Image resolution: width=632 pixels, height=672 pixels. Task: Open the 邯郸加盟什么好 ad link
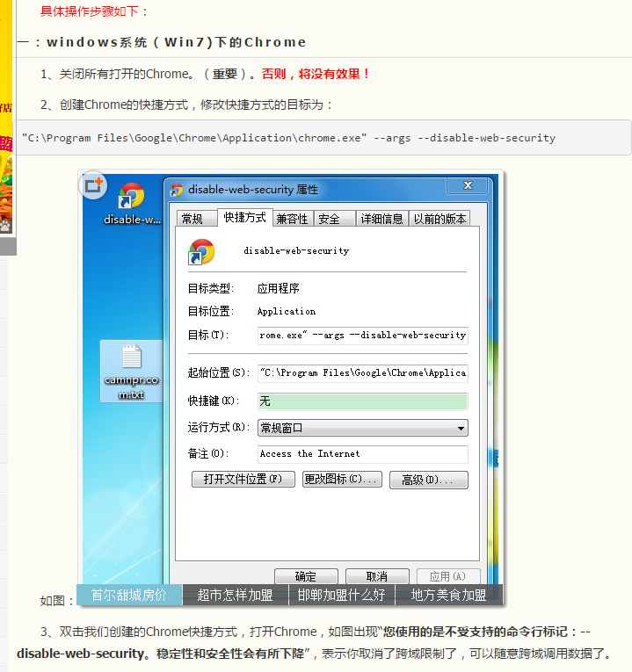click(342, 595)
